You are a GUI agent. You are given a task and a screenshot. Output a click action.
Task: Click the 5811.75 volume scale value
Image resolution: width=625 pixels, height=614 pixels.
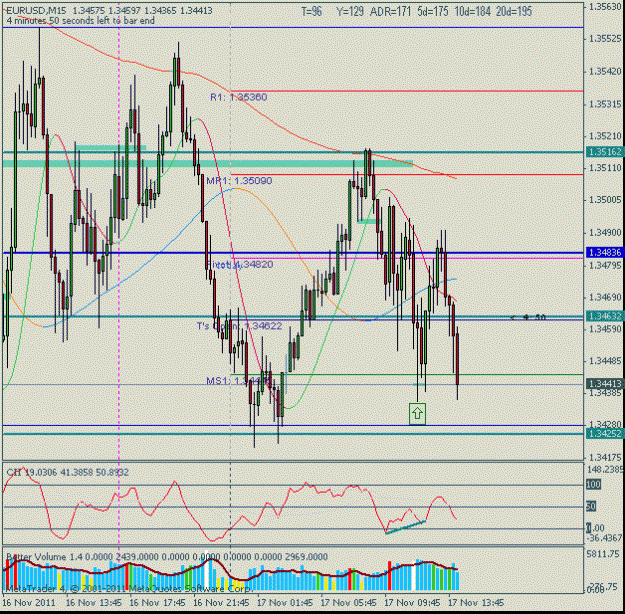pos(605,554)
